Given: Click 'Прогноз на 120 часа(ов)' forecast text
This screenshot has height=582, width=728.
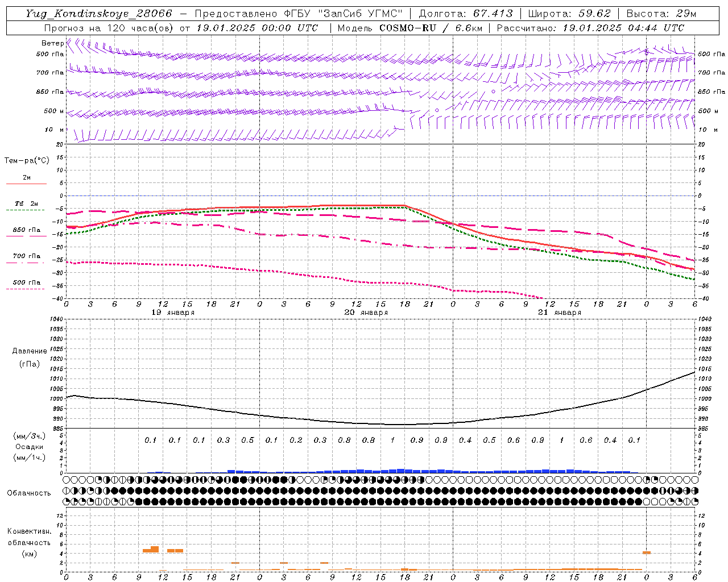Looking at the screenshot, I should click(109, 28).
